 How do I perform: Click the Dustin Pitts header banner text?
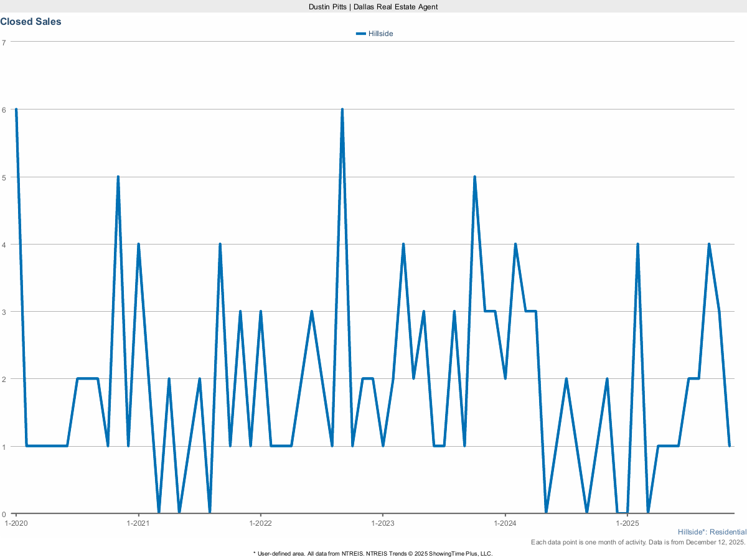coord(374,6)
